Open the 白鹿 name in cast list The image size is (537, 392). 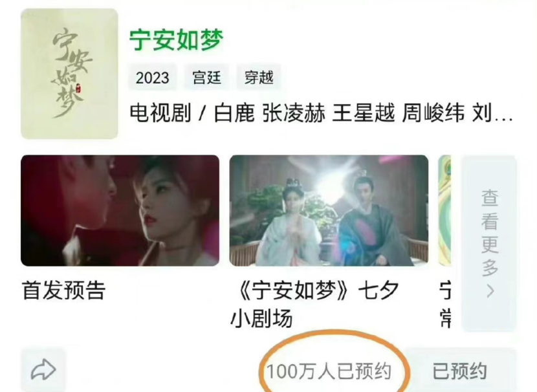click(234, 113)
